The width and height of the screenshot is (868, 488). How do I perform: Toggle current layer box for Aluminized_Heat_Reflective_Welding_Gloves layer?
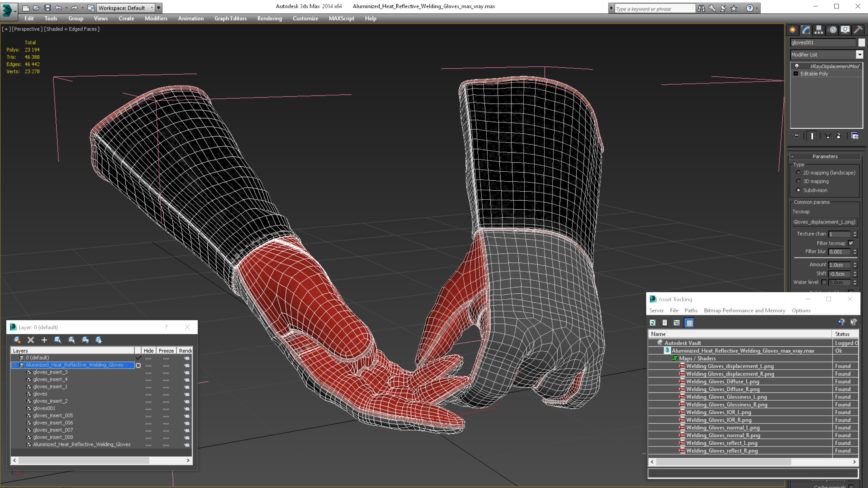pos(138,365)
